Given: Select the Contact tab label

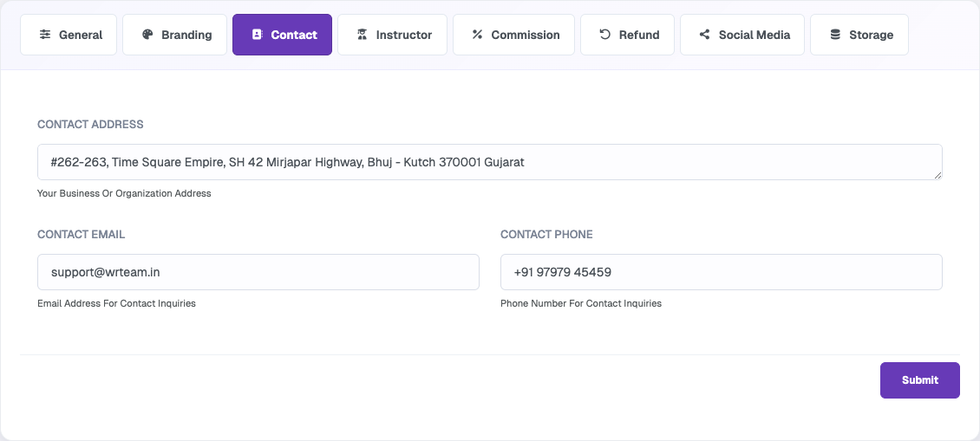Looking at the screenshot, I should click(294, 35).
